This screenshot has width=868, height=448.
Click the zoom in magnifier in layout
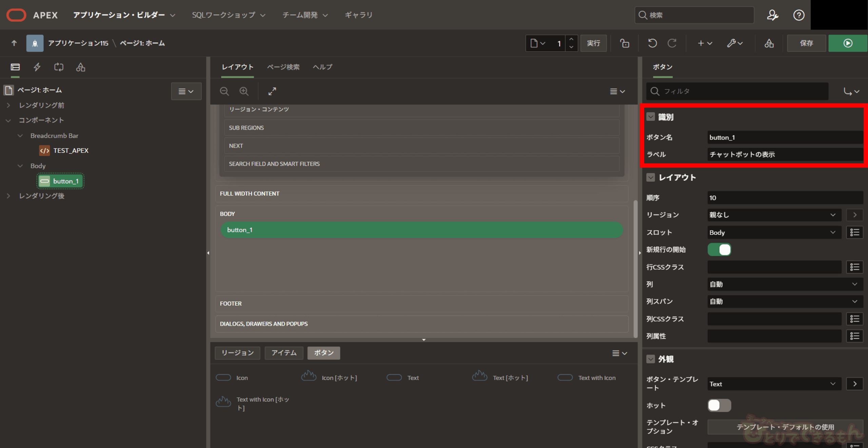point(244,91)
